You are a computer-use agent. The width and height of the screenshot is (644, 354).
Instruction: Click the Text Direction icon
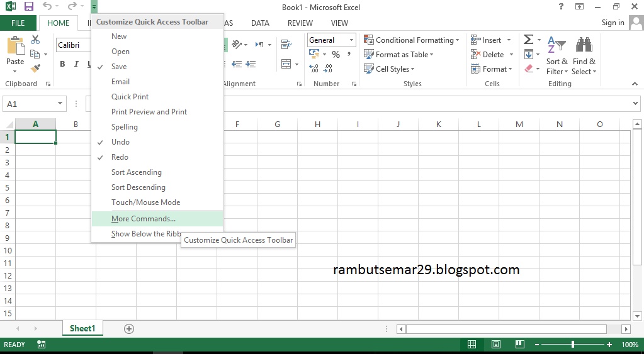coord(260,44)
